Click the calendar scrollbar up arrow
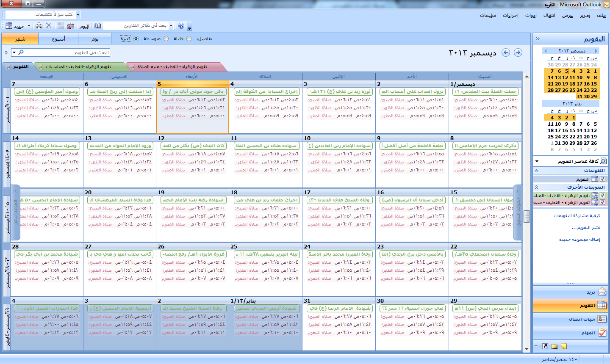Screen dimensions: 610x364 point(527,77)
